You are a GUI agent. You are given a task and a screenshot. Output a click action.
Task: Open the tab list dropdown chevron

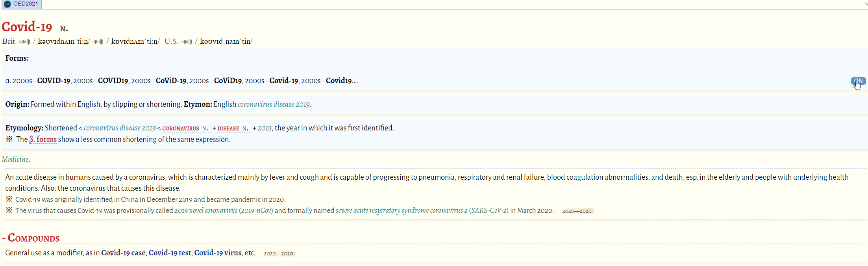click(x=866, y=4)
